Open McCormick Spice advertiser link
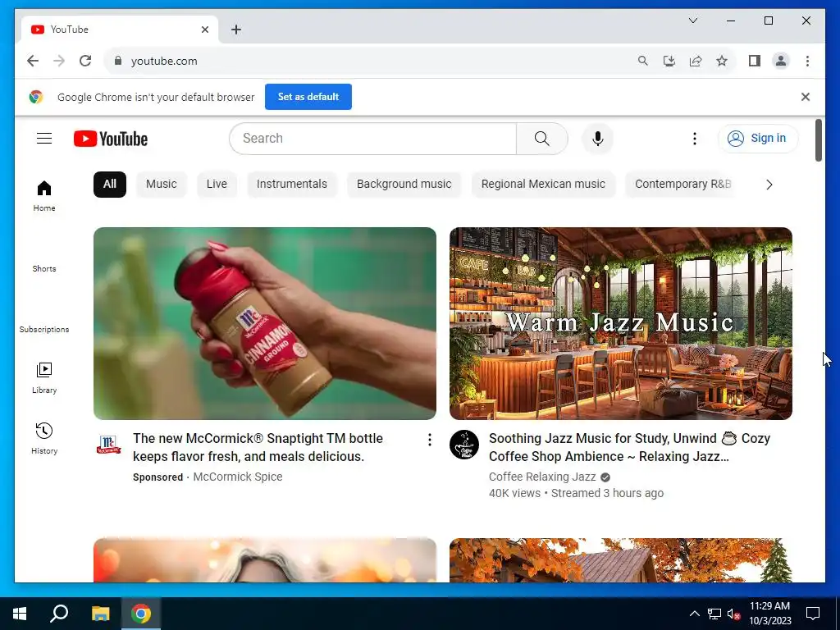 coord(237,477)
